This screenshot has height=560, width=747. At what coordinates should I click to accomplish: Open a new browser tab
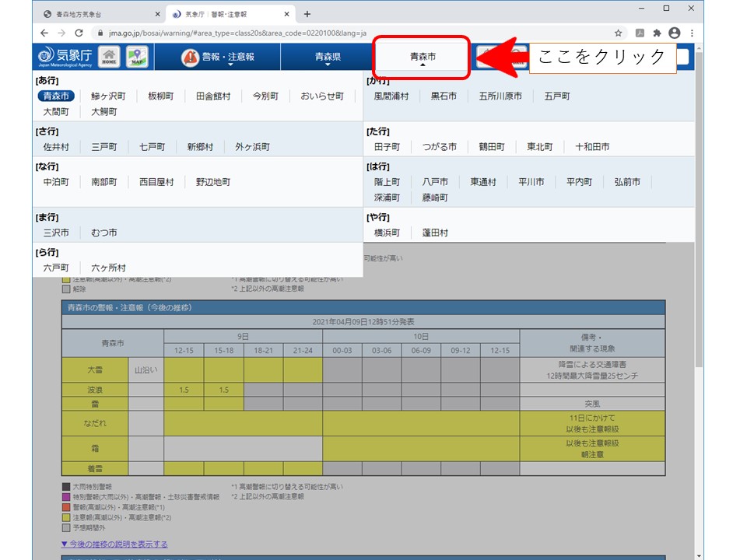point(307,14)
